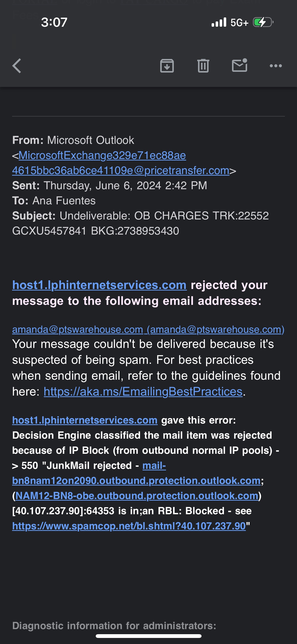Tap the amanda@ptswarehouse.com recipient link
This screenshot has width=297, height=644.
148,330
